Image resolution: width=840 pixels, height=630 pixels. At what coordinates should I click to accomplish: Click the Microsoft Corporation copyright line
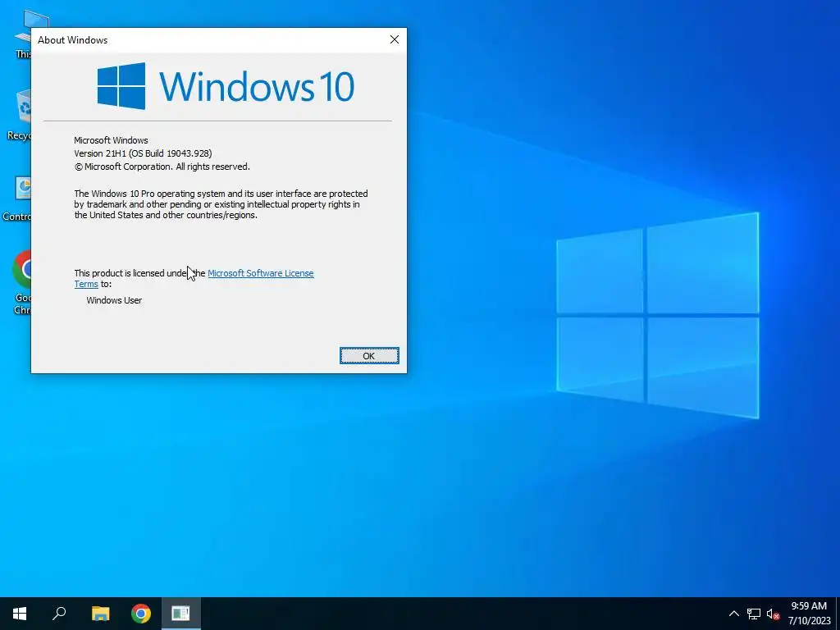point(162,167)
